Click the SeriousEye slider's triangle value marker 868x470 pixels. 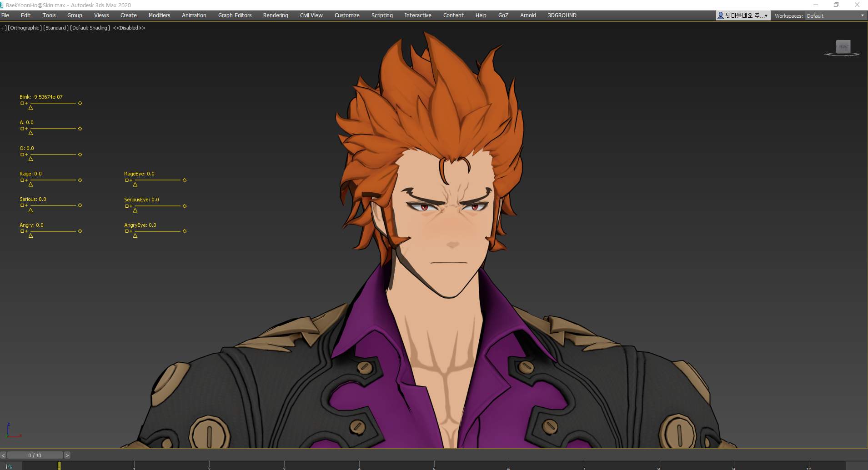point(135,210)
